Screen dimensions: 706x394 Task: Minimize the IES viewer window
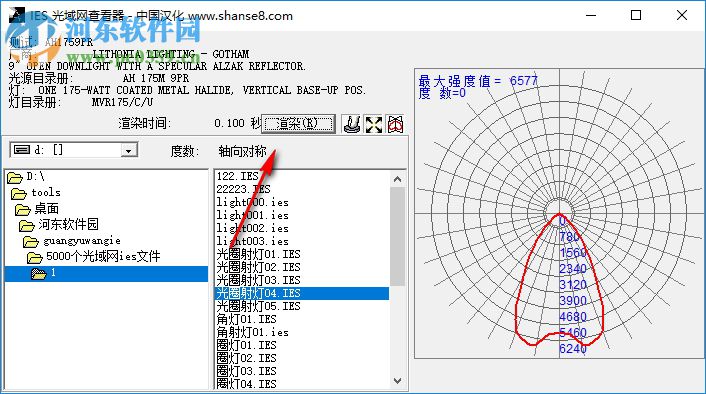(591, 15)
